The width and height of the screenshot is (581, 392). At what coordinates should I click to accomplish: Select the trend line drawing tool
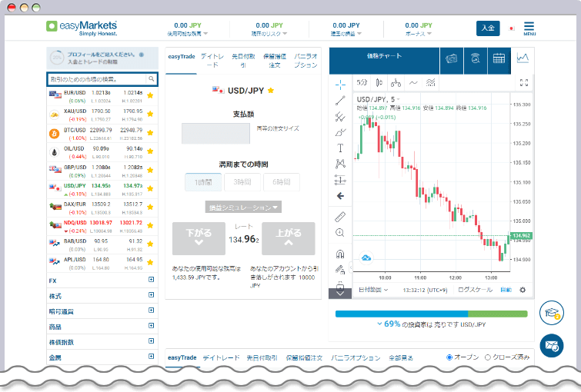(340, 101)
